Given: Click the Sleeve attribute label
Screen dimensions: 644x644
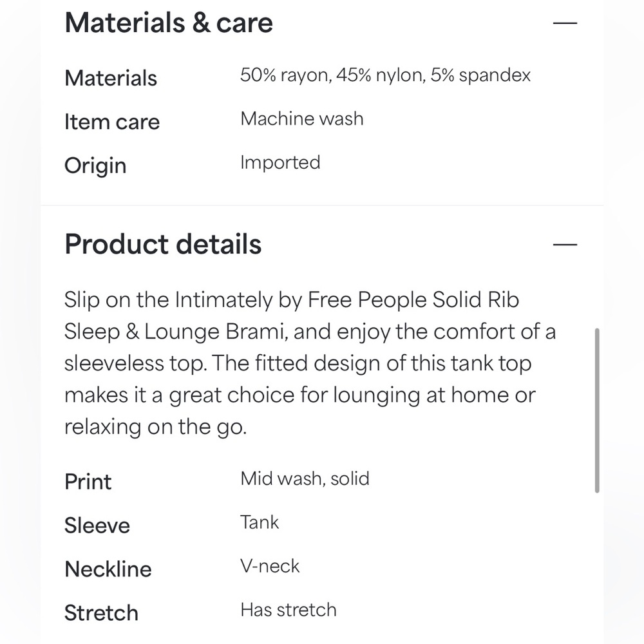Looking at the screenshot, I should 97,526.
